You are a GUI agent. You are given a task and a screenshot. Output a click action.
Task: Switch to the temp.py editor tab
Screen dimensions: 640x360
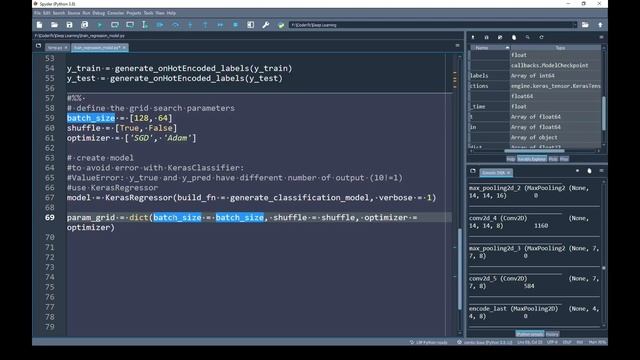[x=55, y=48]
